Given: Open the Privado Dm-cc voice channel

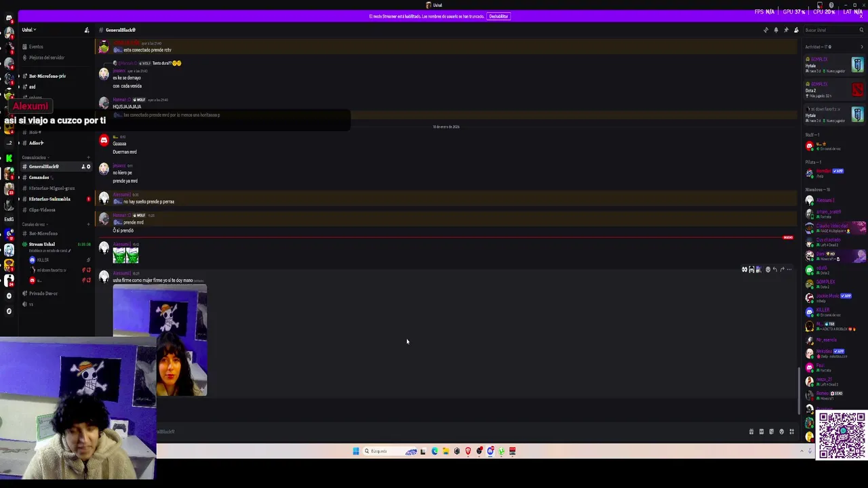Looking at the screenshot, I should (x=43, y=293).
